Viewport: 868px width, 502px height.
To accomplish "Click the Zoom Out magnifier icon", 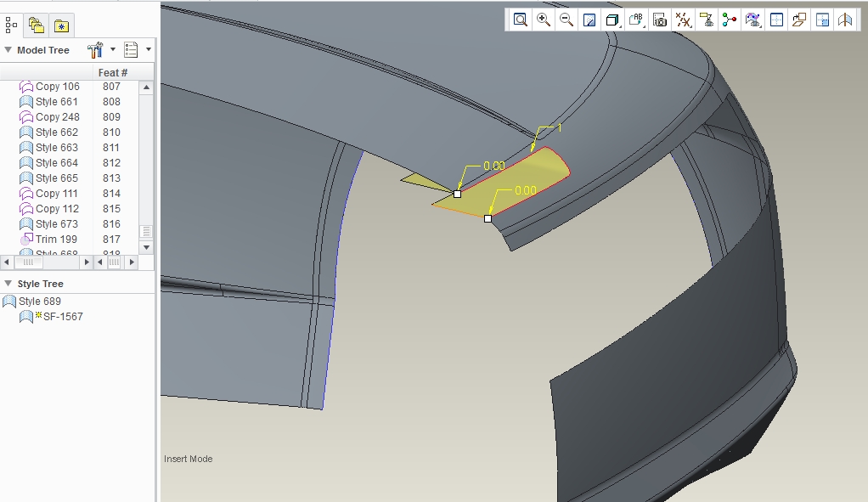I will tap(566, 20).
